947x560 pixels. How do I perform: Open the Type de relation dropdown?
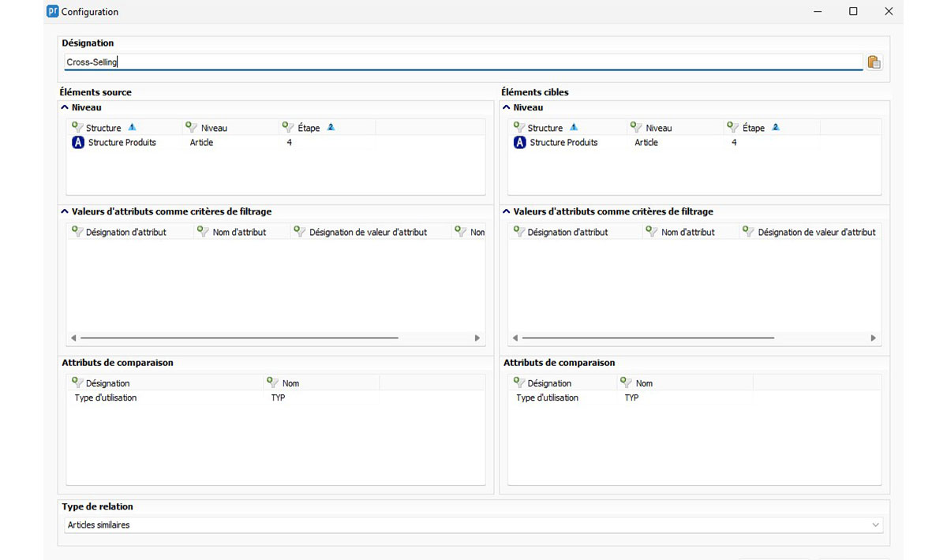[x=875, y=525]
